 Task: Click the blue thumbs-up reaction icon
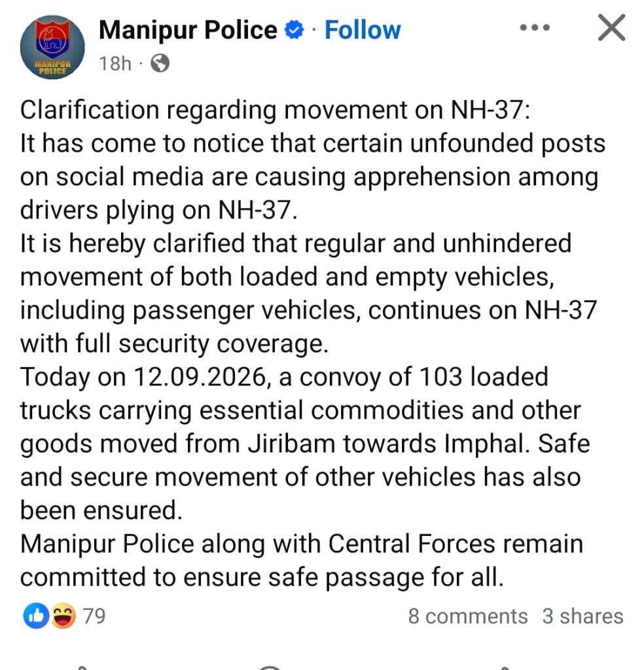coord(36,616)
